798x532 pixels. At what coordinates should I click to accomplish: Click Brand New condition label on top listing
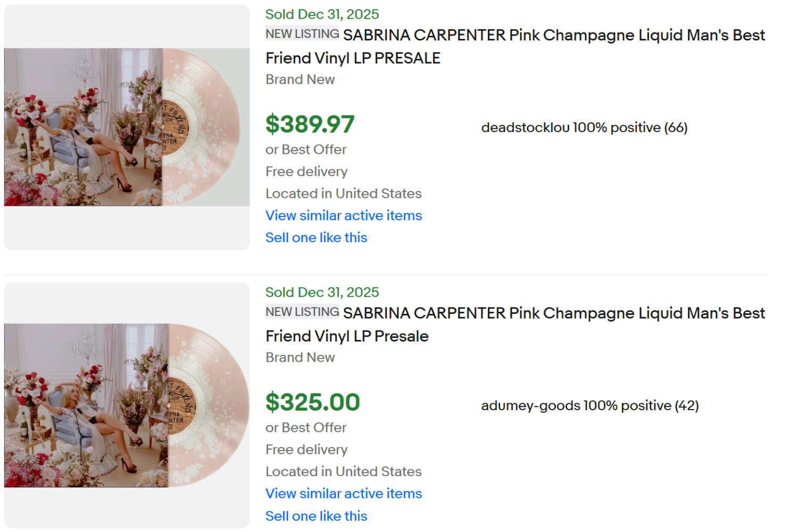pos(300,79)
